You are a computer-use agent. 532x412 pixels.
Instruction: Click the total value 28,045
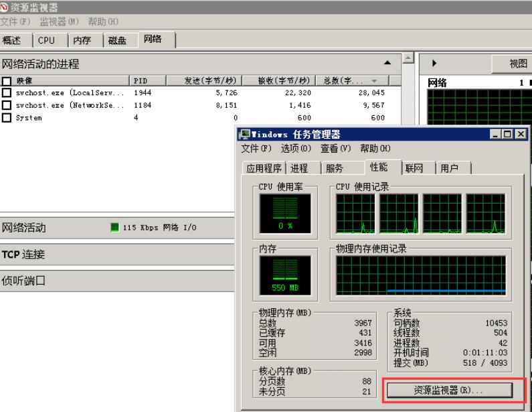coord(372,92)
